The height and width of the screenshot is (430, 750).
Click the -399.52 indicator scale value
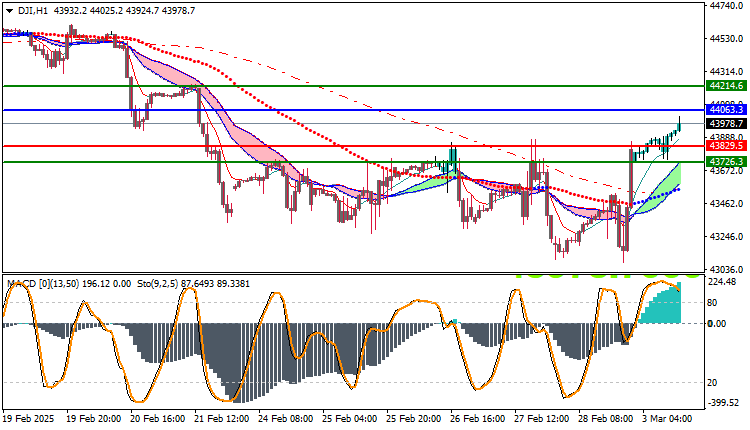pos(722,403)
